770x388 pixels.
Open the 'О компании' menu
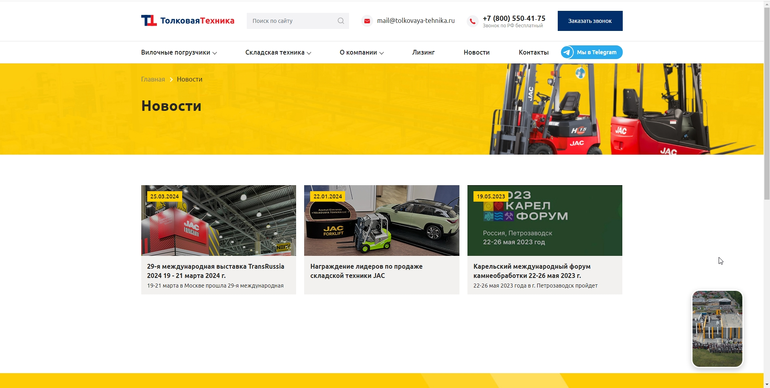[x=358, y=52]
